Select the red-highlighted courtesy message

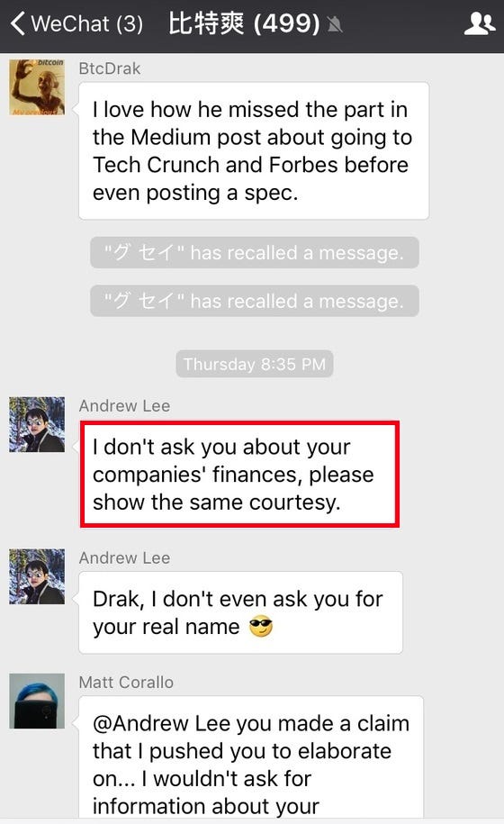[x=240, y=474]
